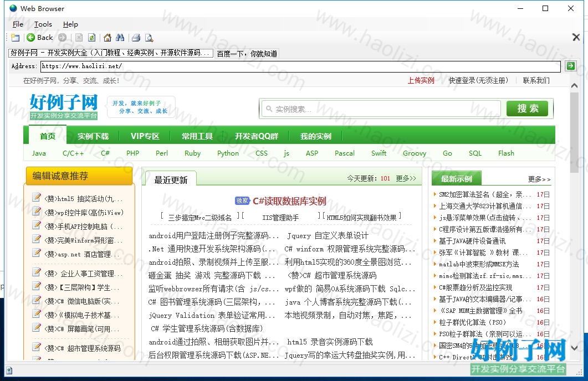Click the note icon beside <赞>C# 超市管理系统源码
The image size is (588, 381).
click(37, 347)
